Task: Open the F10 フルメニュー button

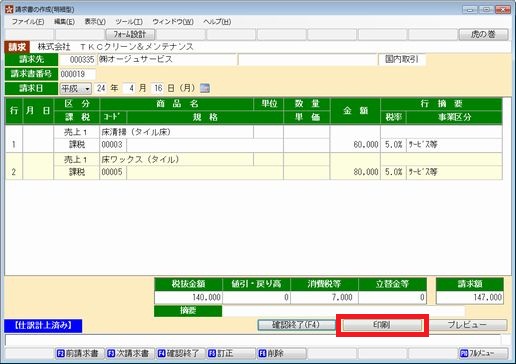Action: 483,353
